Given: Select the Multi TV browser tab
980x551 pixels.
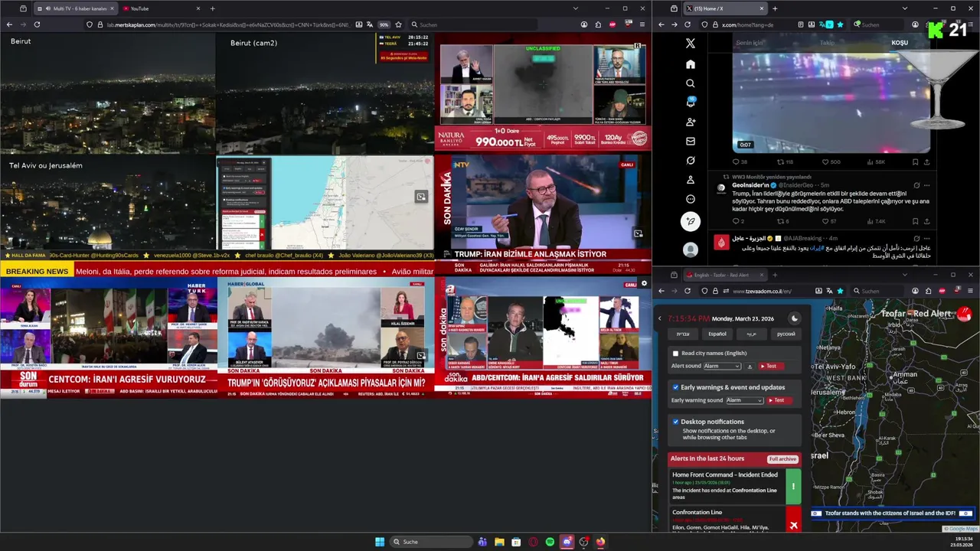Looking at the screenshot, I should click(x=76, y=8).
